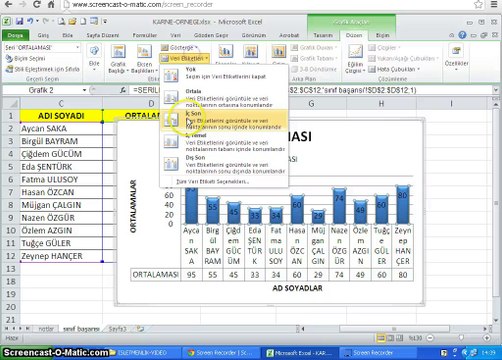Click the Çizim Alanı plot area icon
Viewport: 502px width, 360px height.
tap(278, 52)
